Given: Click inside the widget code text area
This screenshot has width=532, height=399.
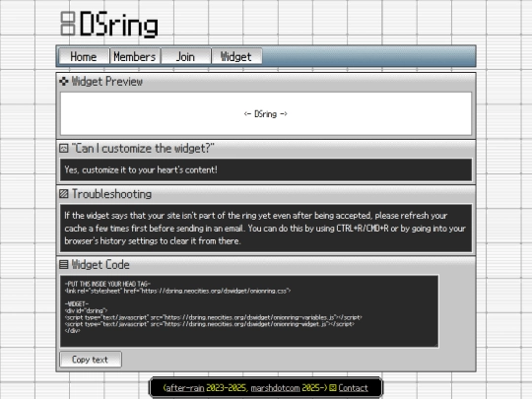Looking at the screenshot, I should (249, 311).
